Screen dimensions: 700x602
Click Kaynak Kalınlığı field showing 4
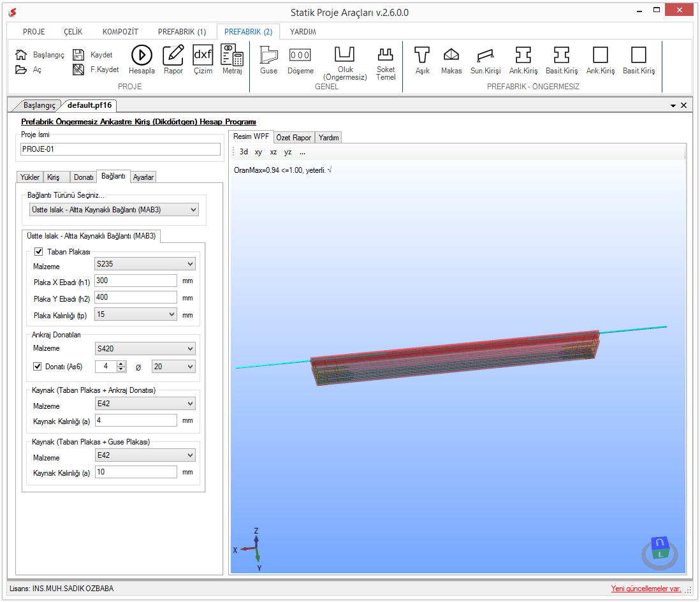[x=136, y=421]
